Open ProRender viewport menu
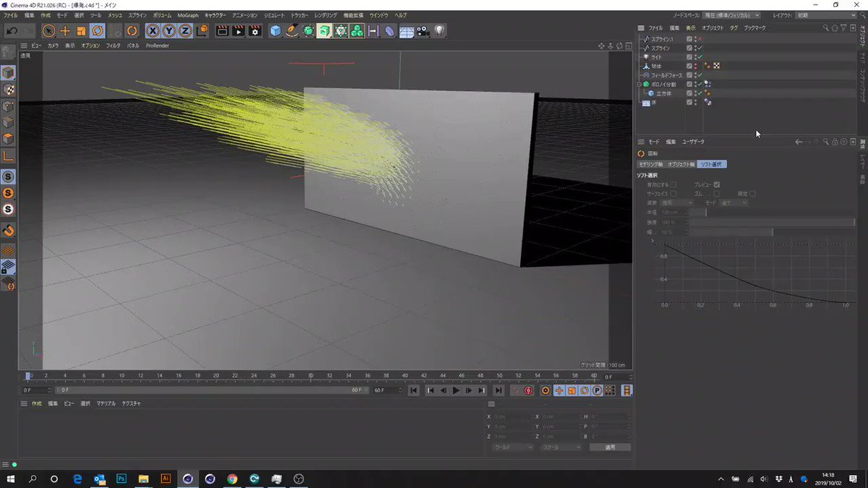Image resolution: width=868 pixels, height=488 pixels. (x=157, y=45)
